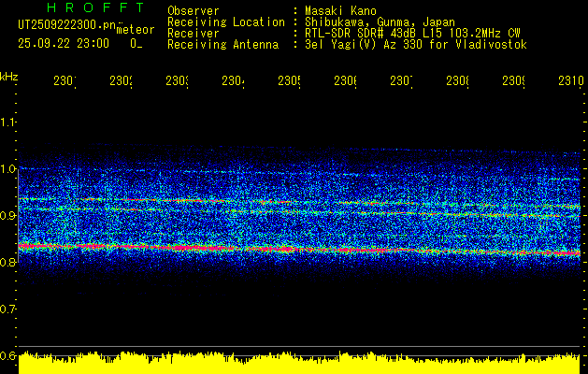Click Shibukawa, Gunma, Japan text
588x374 pixels.
tap(380, 22)
